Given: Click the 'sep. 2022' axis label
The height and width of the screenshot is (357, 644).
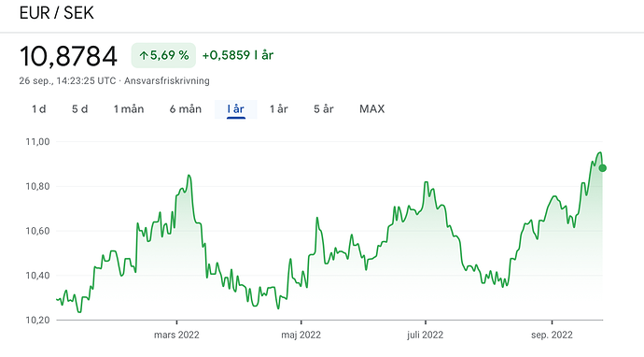Looking at the screenshot, I should tap(552, 335).
